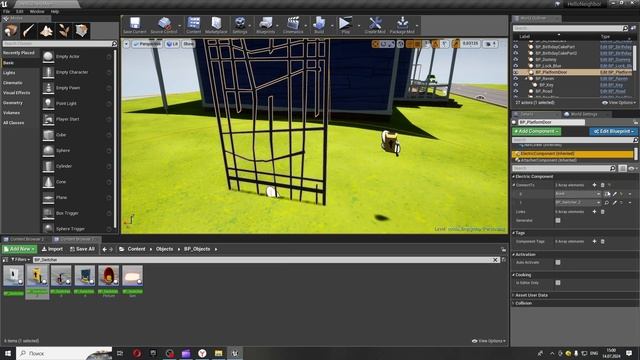The width and height of the screenshot is (640, 360).
Task: Clear the content browser search with X
Action: click(495, 260)
